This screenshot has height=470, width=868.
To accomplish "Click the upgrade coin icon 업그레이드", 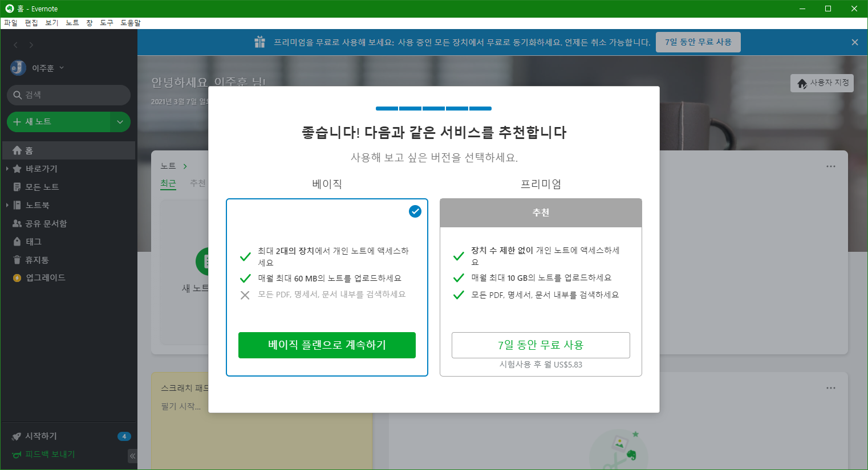I will tap(17, 278).
